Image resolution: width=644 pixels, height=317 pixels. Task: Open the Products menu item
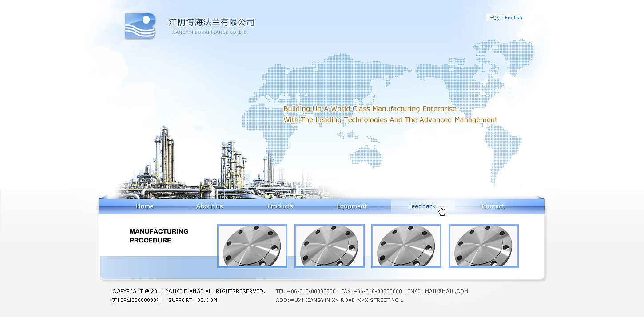coord(280,206)
